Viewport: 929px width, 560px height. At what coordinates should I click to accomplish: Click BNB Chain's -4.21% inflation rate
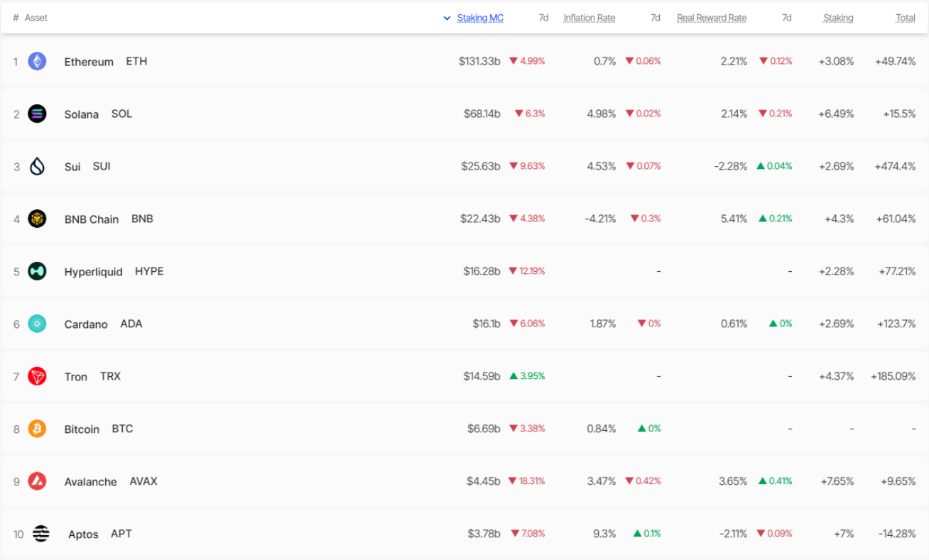601,219
